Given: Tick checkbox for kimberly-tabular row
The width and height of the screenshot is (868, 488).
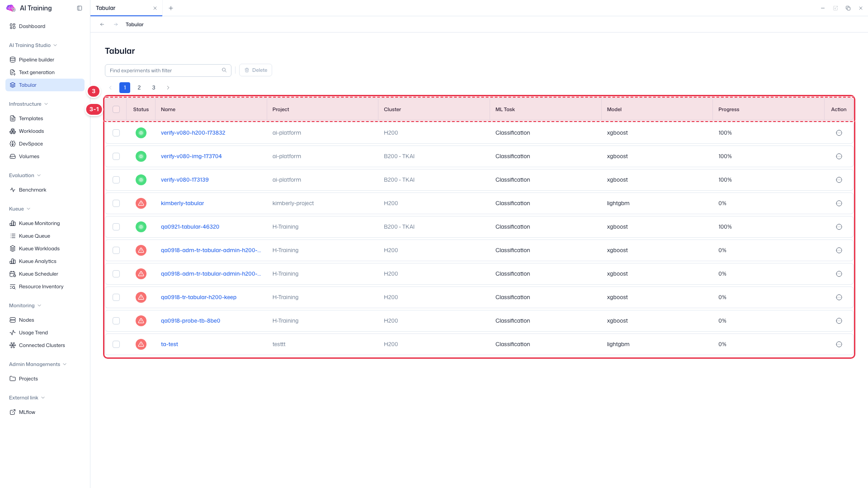Looking at the screenshot, I should click(x=116, y=203).
